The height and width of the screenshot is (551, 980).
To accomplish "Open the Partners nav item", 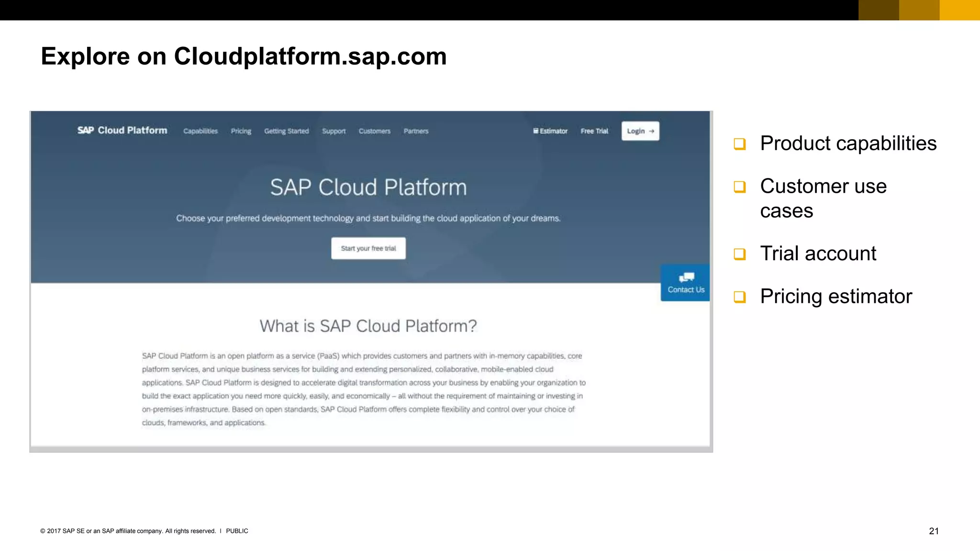I will (x=416, y=131).
